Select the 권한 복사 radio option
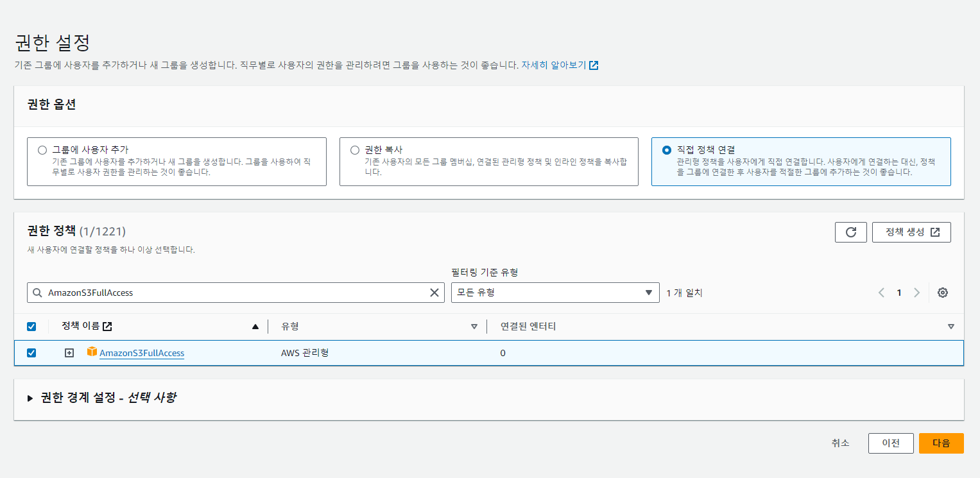This screenshot has width=980, height=478. 354,149
